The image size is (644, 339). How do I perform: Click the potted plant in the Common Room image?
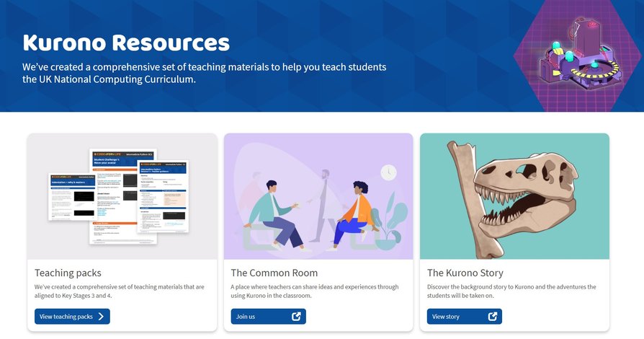(388, 224)
